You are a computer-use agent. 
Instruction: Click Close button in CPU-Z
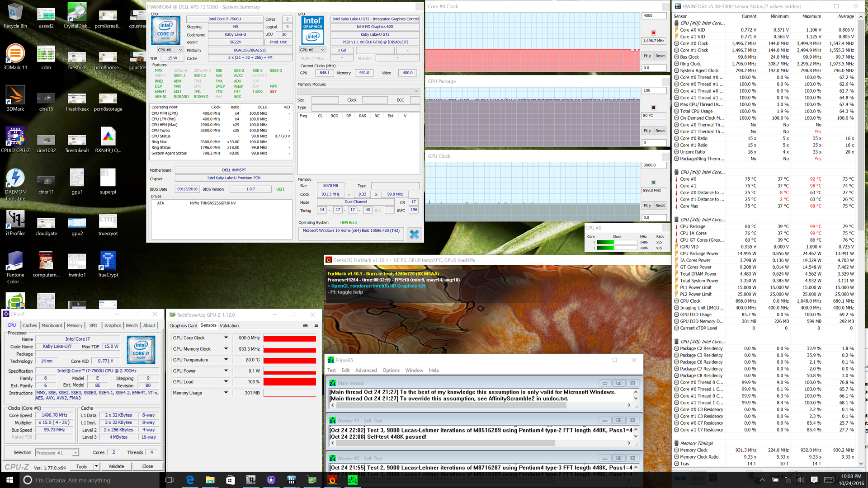[147, 466]
